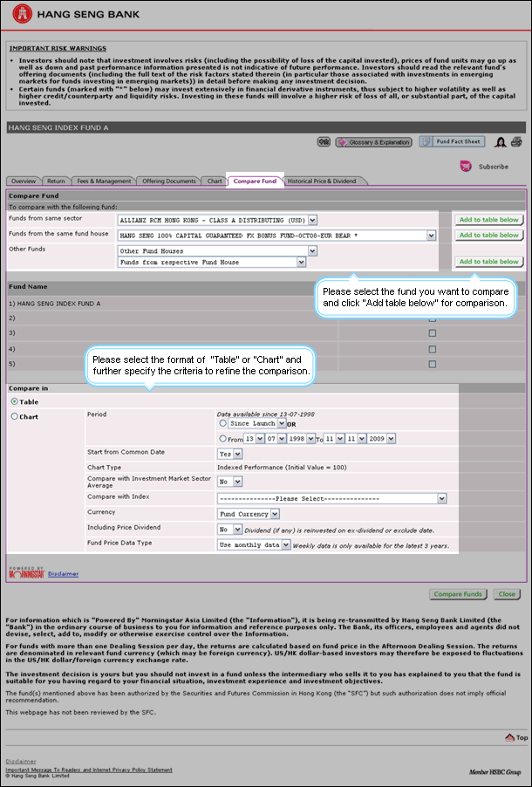This screenshot has width=532, height=787.
Task: Choose the Since Launch period radio button
Action: 223,423
